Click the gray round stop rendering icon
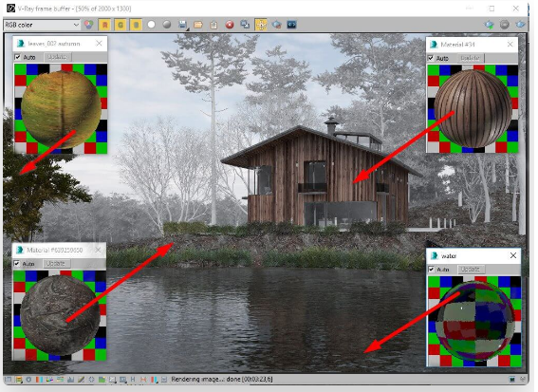This screenshot has width=538, height=392. [505, 25]
